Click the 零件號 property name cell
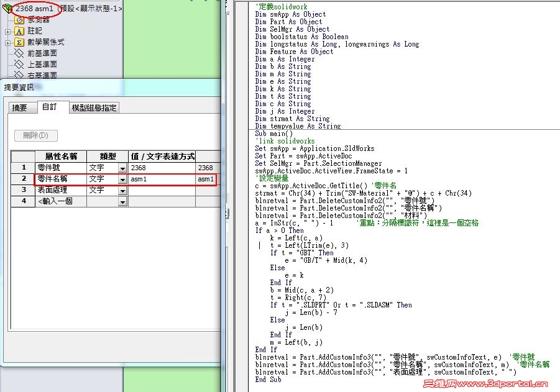The image size is (560, 392). (61, 168)
